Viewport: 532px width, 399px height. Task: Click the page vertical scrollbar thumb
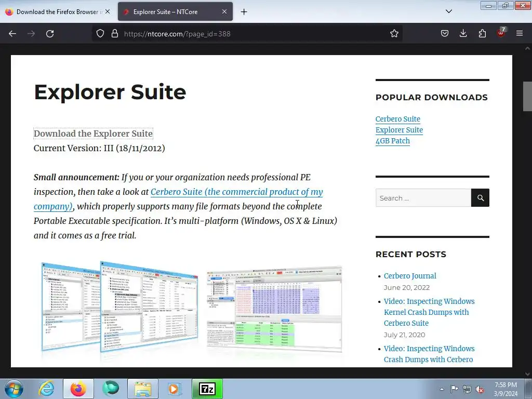coord(527,96)
